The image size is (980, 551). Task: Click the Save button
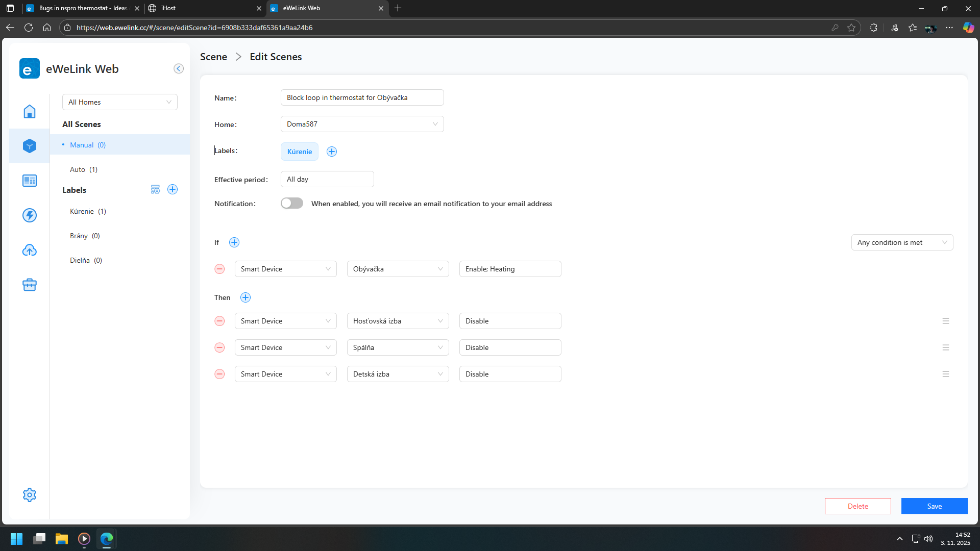click(934, 506)
